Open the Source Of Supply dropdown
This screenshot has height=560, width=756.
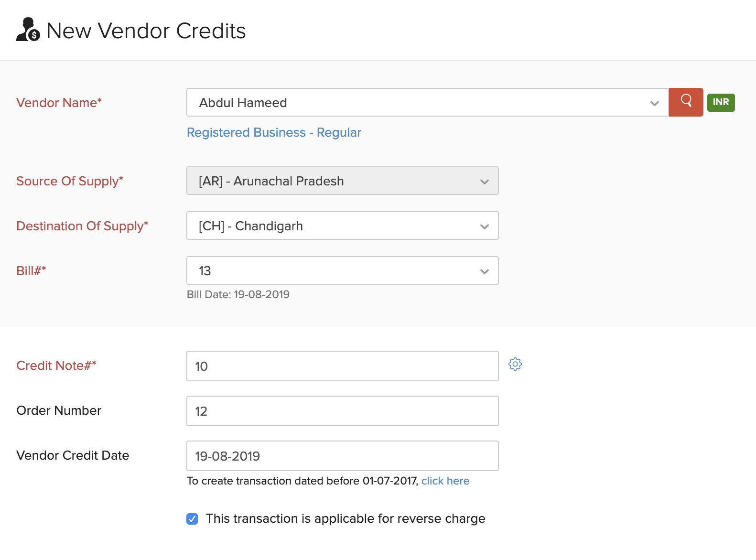342,181
